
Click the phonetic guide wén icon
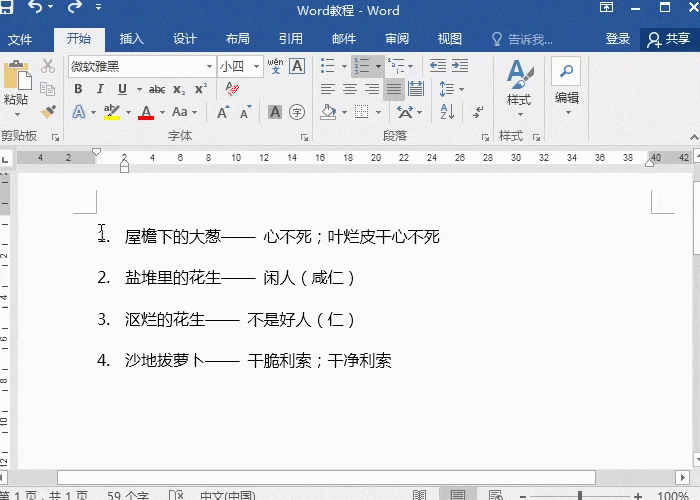[x=275, y=66]
